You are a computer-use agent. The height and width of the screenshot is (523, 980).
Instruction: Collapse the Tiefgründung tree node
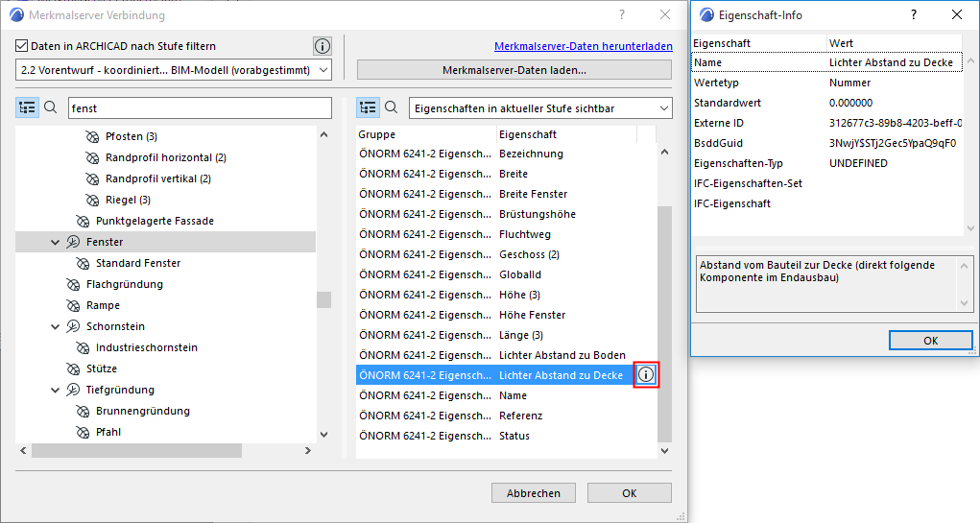coord(56,390)
